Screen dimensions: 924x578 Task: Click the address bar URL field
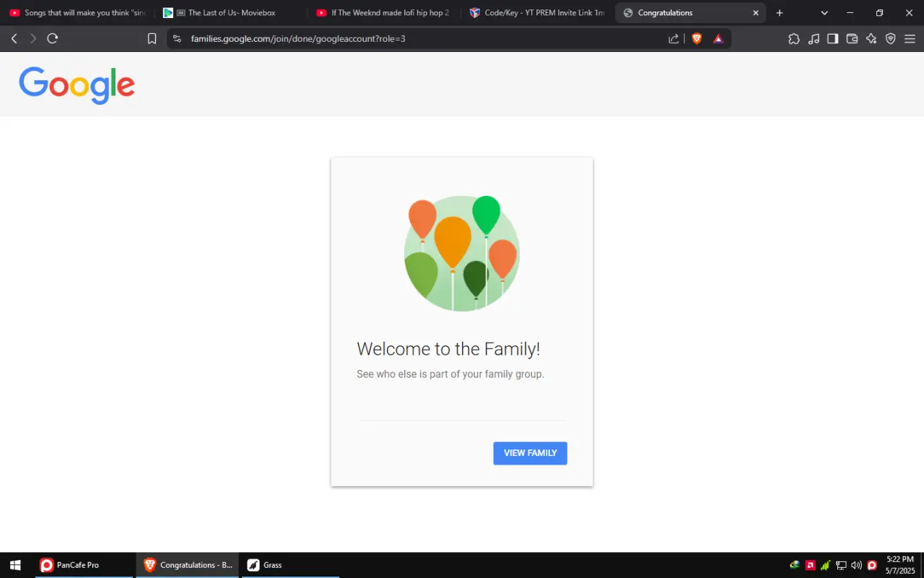(x=426, y=39)
